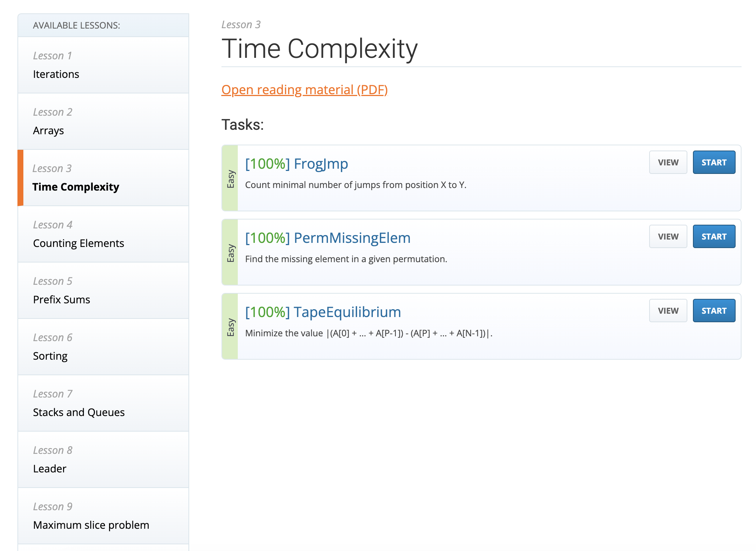Open Lesson 9 Maximum slice problem
The width and height of the screenshot is (756, 551).
[x=91, y=525]
